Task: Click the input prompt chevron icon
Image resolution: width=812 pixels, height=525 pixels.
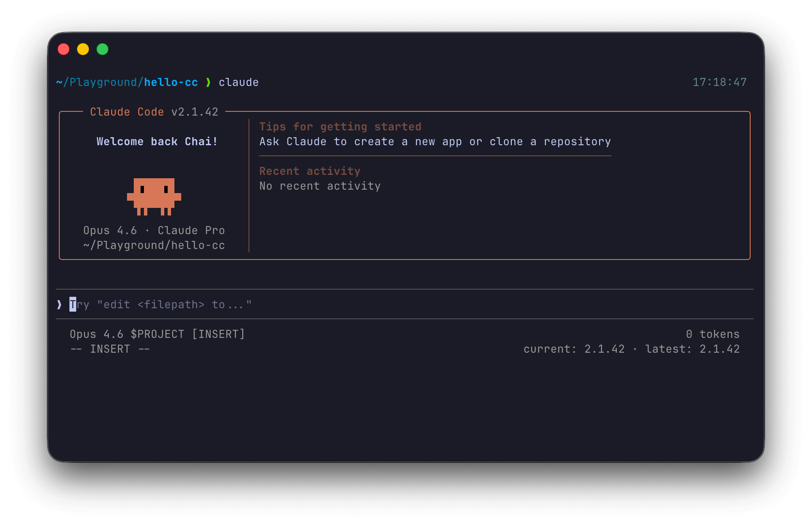Action: click(x=60, y=304)
